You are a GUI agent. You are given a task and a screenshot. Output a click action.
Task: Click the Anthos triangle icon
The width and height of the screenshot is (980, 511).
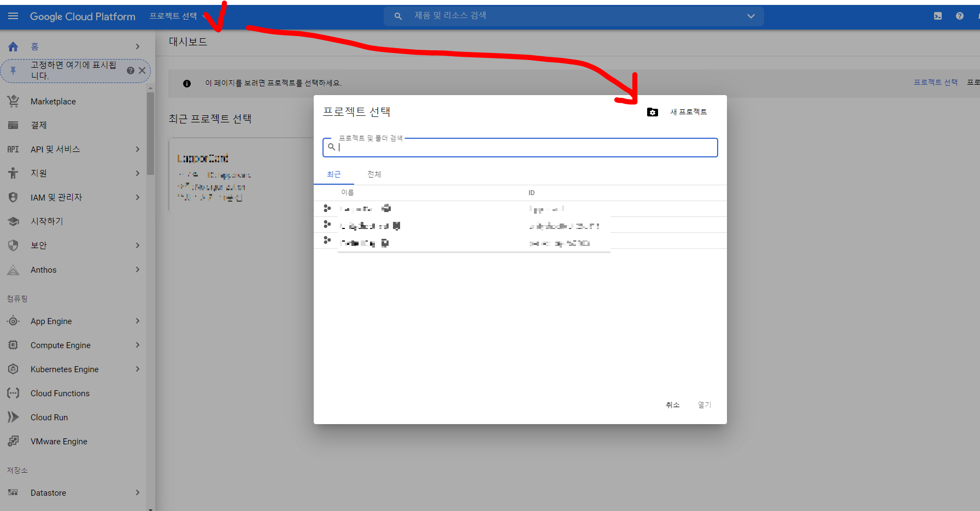(x=13, y=269)
